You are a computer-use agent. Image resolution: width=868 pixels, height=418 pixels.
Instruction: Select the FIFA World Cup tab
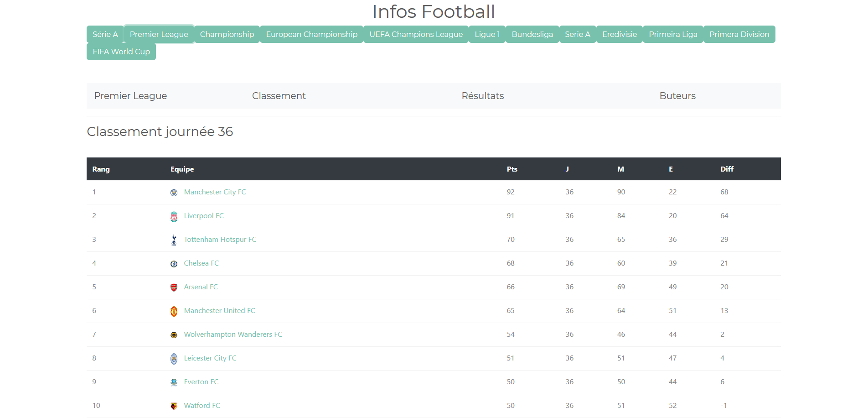coord(121,52)
